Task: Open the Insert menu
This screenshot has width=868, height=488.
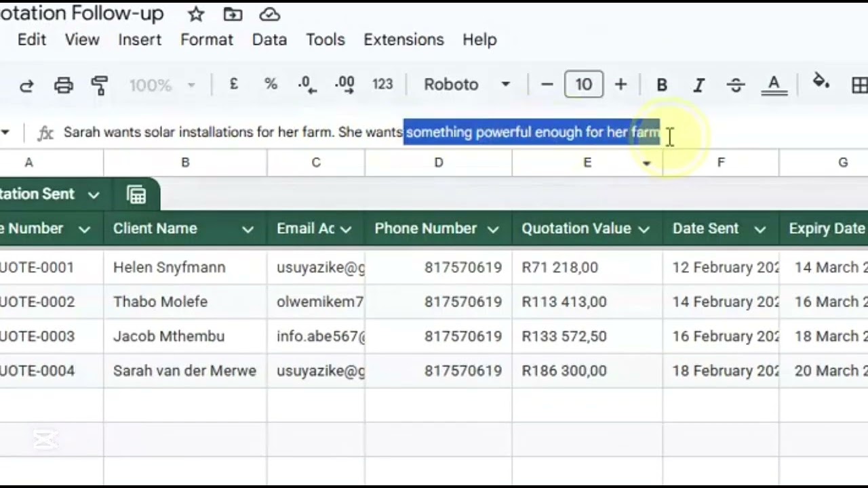Action: click(x=140, y=39)
